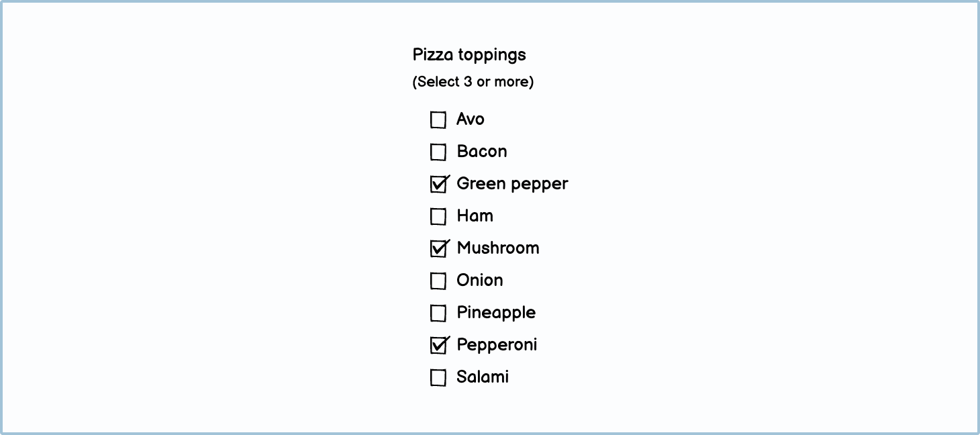980x435 pixels.
Task: Uncheck the Green pepper checkbox
Action: (x=438, y=184)
